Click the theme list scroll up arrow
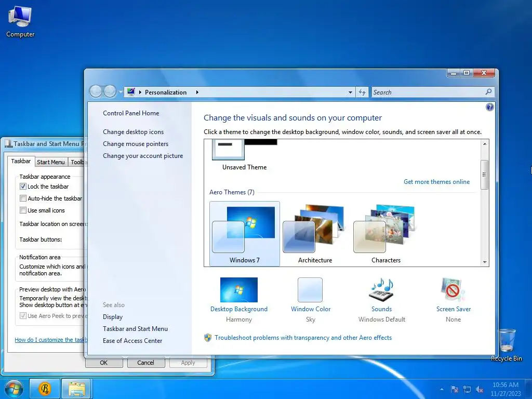The image size is (532, 399). pyautogui.click(x=485, y=144)
